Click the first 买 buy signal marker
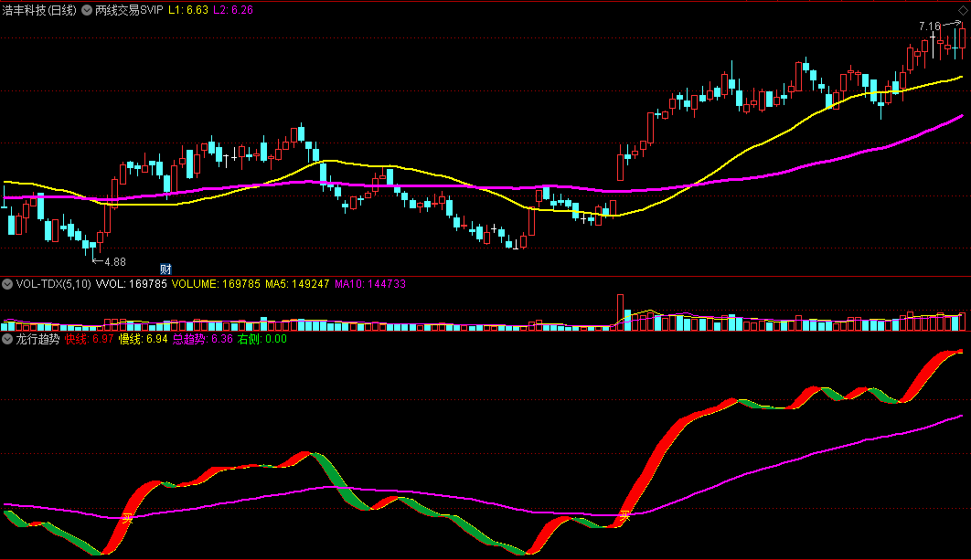Image resolution: width=971 pixels, height=560 pixels. coord(128,518)
